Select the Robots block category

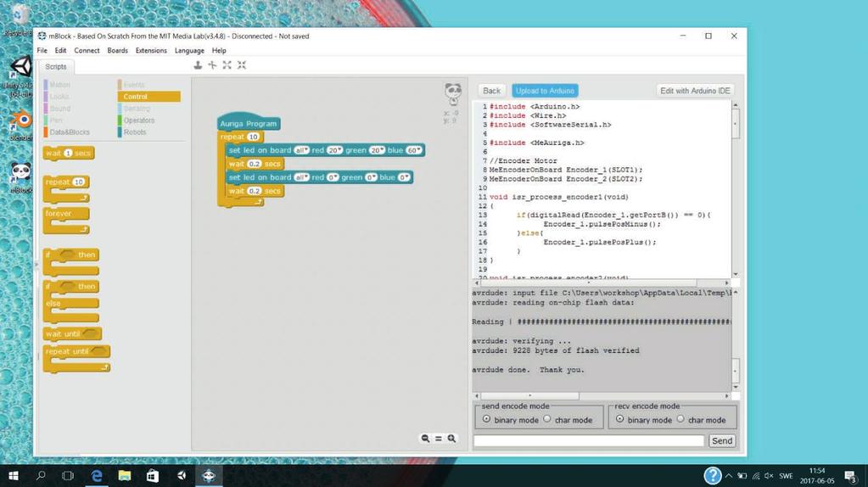tap(135, 132)
